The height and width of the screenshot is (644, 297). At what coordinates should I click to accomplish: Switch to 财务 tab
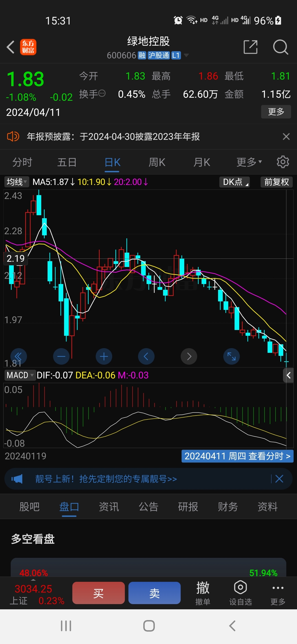(228, 507)
